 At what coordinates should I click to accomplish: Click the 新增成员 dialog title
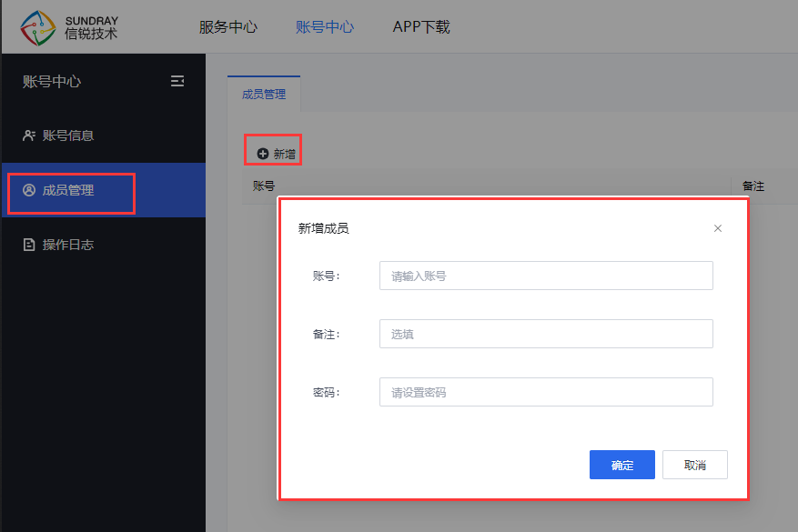(x=323, y=228)
